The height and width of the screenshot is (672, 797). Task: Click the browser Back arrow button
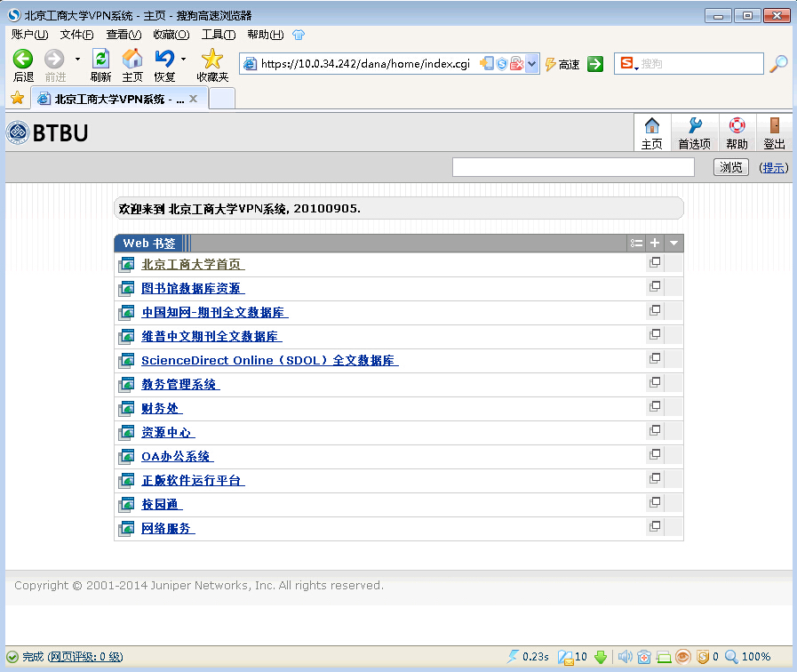click(x=23, y=60)
